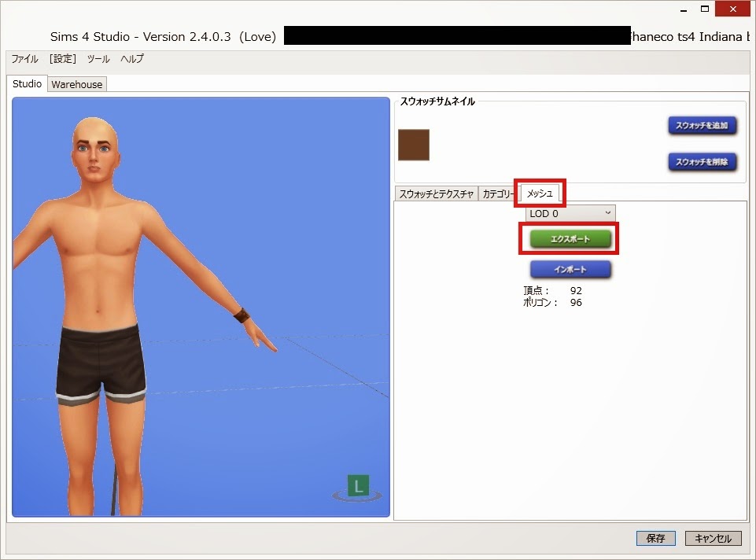Click the green エクスポート button

coord(570,238)
